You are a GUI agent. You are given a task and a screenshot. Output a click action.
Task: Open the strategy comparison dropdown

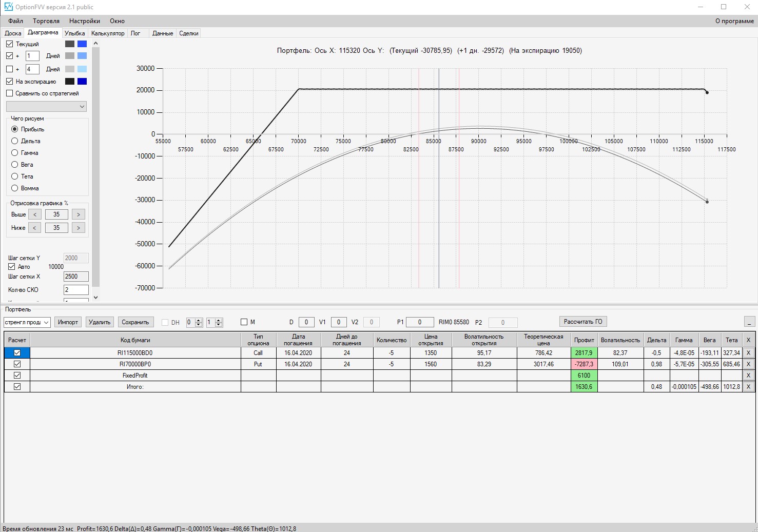(x=46, y=107)
